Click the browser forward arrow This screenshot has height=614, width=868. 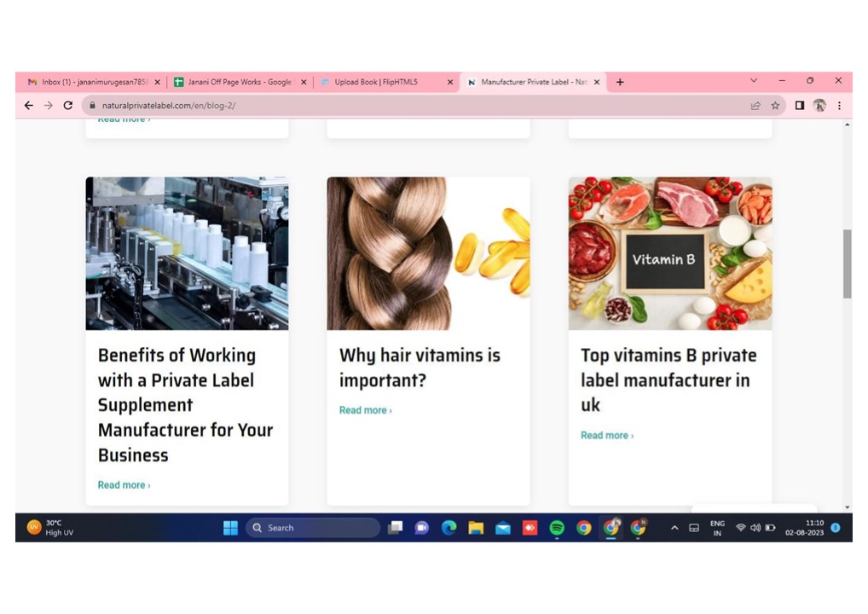(49, 105)
